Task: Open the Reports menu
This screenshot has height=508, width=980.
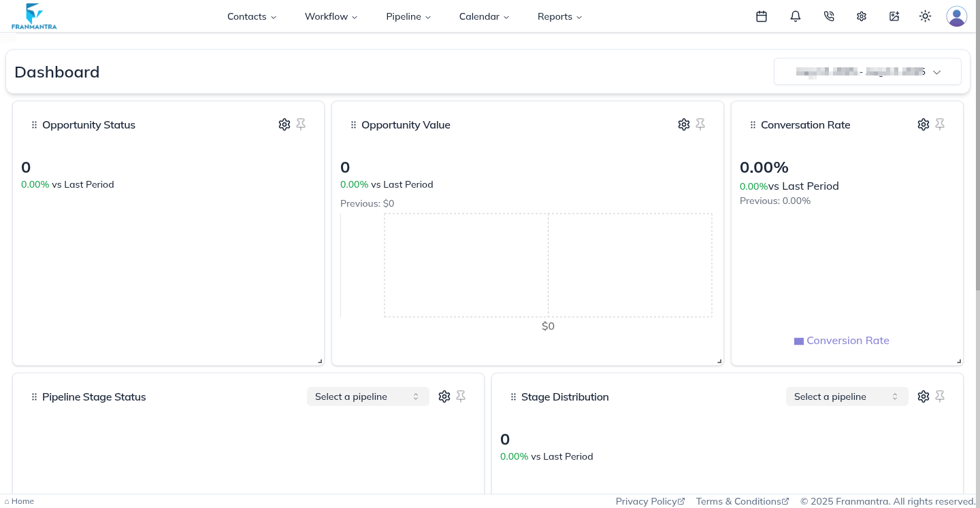Action: pos(559,16)
